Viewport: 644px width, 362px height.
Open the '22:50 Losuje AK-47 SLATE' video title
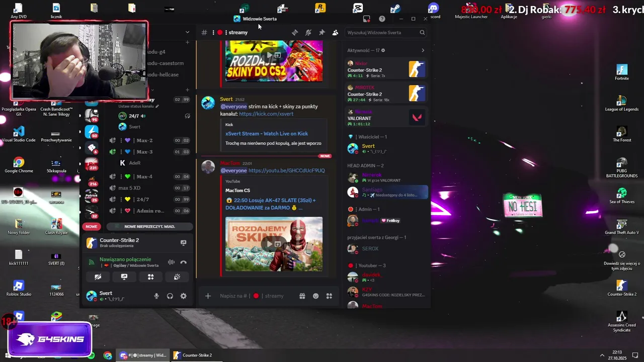[x=271, y=204]
